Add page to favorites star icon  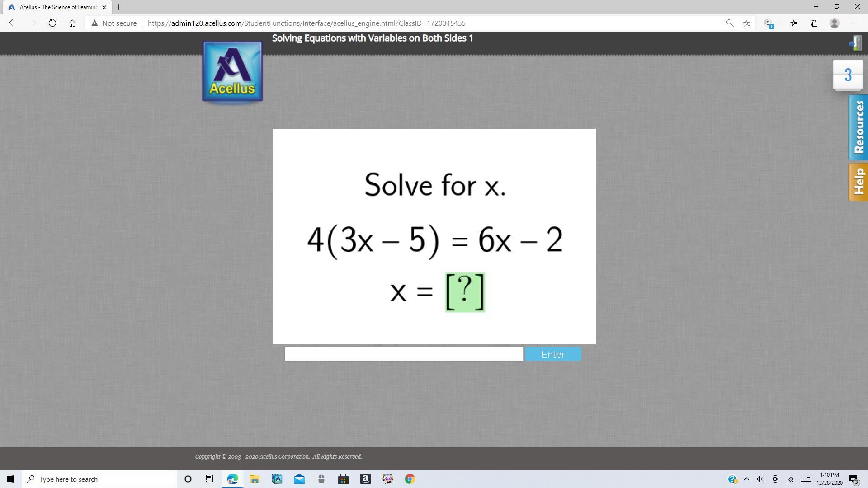746,23
